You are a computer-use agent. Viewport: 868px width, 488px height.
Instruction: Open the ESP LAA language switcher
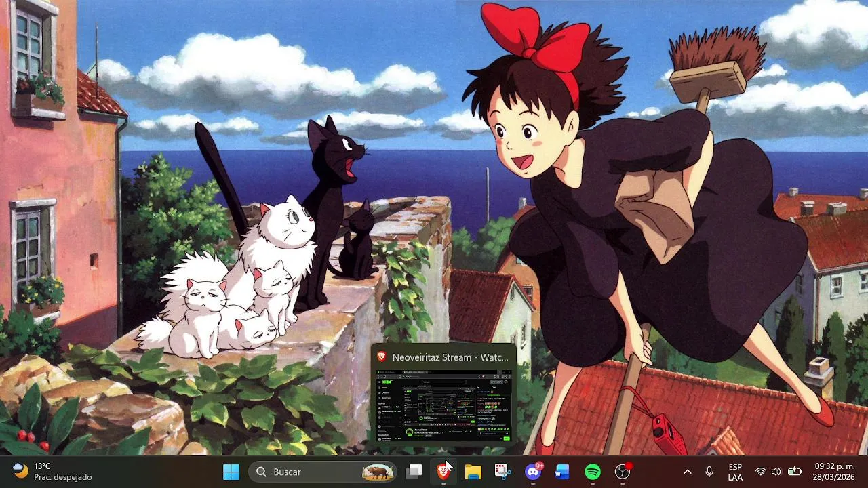(x=735, y=472)
